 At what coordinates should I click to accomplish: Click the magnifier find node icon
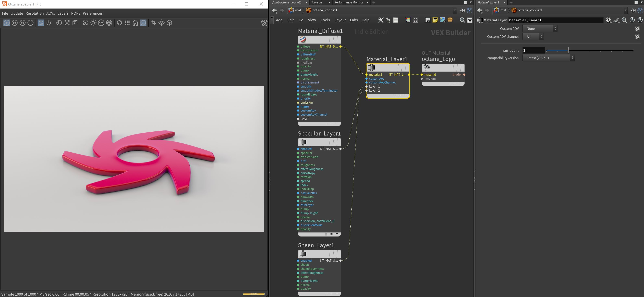[462, 20]
